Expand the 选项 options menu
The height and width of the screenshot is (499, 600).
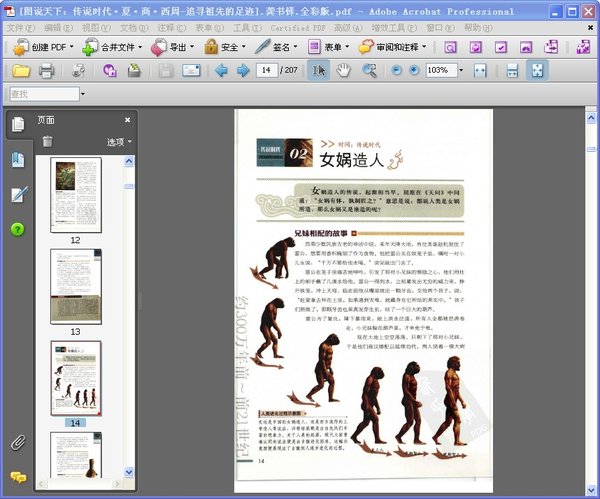[x=119, y=142]
